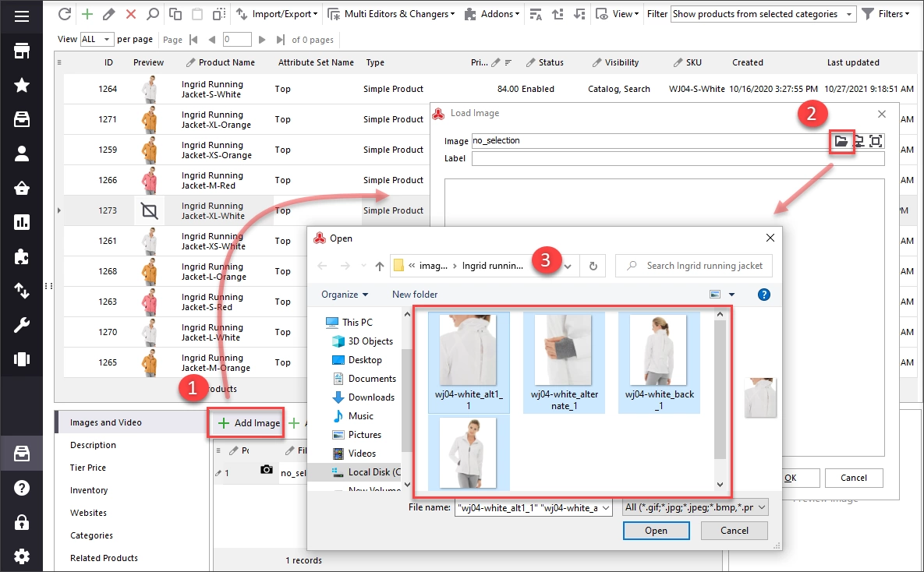Expand the Filter product categories dropdown

[x=763, y=14]
